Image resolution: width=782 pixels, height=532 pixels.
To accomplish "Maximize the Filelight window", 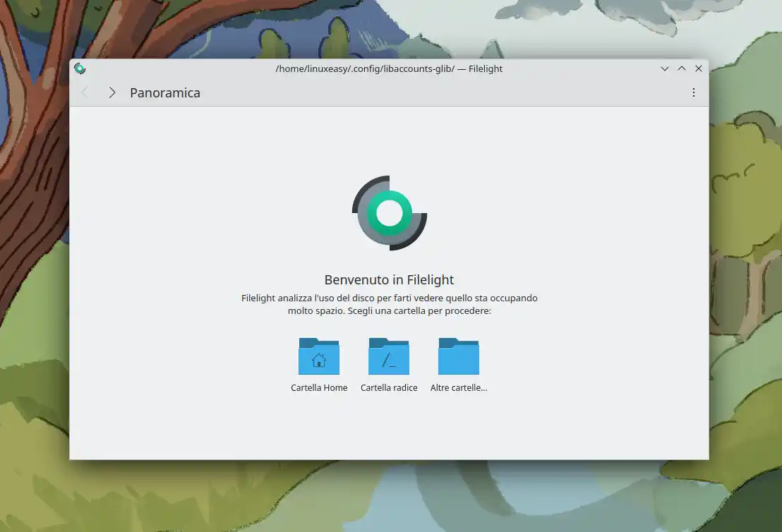I will click(681, 68).
